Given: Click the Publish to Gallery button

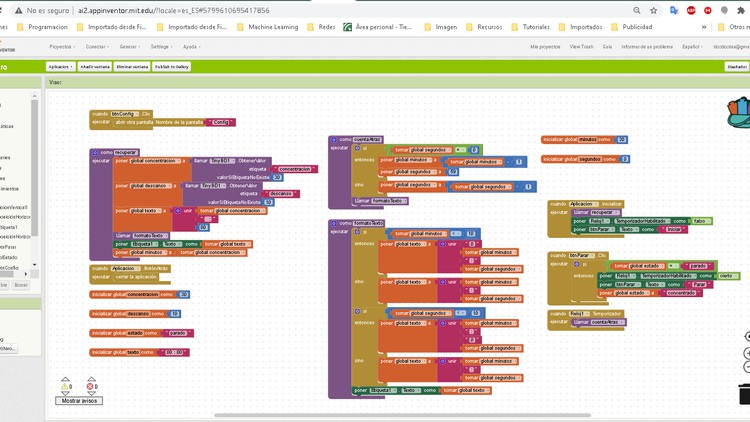Looking at the screenshot, I should click(172, 67).
